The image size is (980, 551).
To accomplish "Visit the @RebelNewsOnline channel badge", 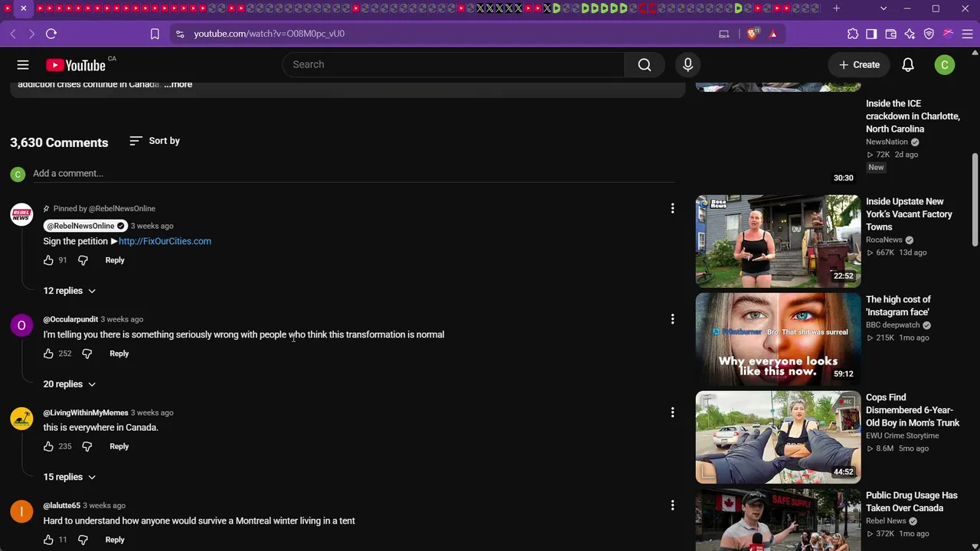I will coord(84,226).
